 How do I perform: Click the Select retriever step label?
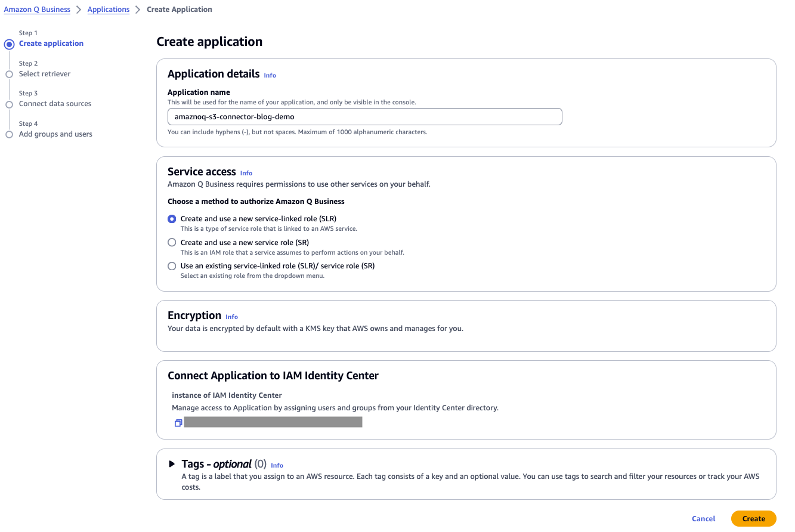coord(46,74)
